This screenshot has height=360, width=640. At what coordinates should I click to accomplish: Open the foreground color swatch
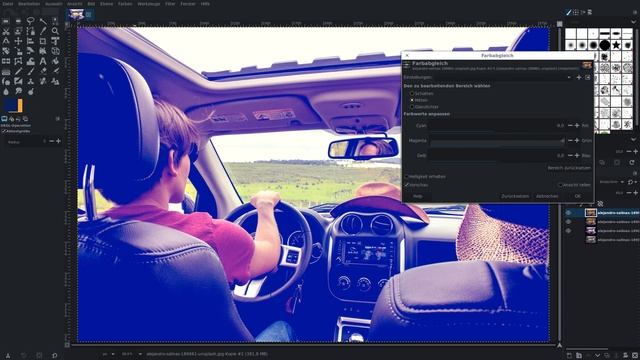(x=11, y=105)
